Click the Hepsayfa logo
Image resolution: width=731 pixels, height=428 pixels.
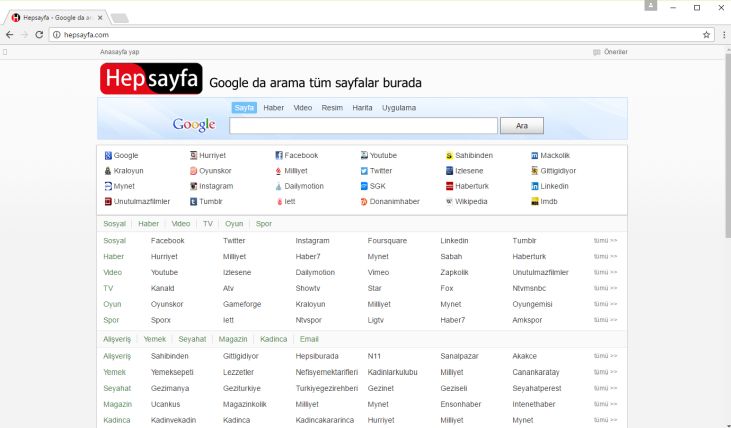click(151, 78)
